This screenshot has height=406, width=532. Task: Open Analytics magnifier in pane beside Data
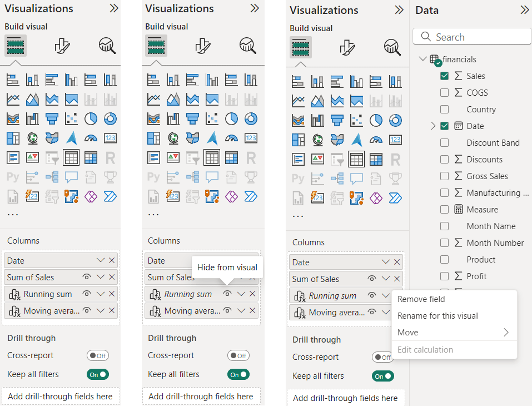pos(392,47)
